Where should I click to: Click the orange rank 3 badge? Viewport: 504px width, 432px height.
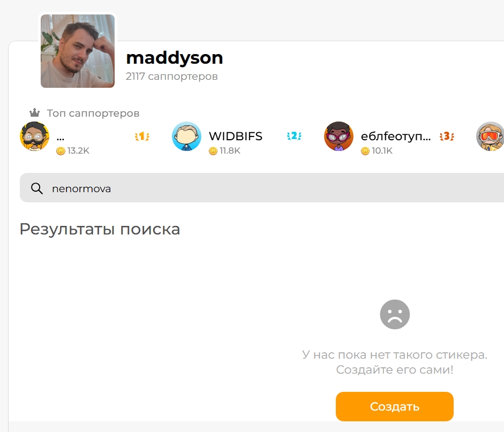coord(447,137)
